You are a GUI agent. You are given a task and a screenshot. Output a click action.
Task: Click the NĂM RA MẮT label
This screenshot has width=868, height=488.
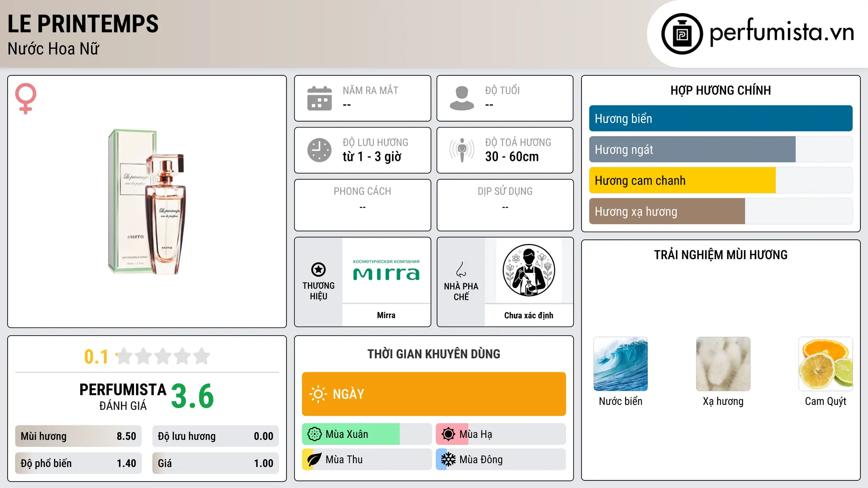[x=370, y=90]
